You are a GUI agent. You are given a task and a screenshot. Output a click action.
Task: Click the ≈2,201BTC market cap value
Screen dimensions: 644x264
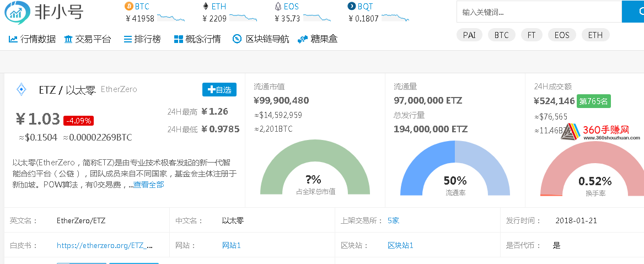(x=273, y=130)
